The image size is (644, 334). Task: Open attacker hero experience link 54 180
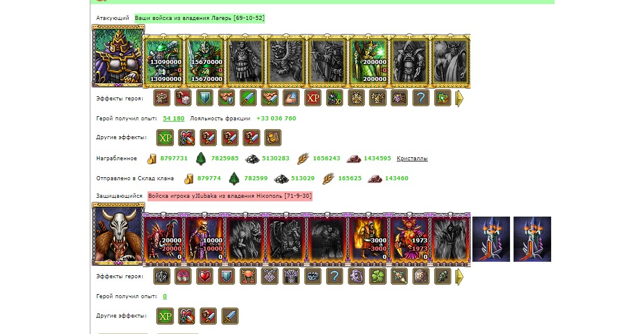[173, 119]
